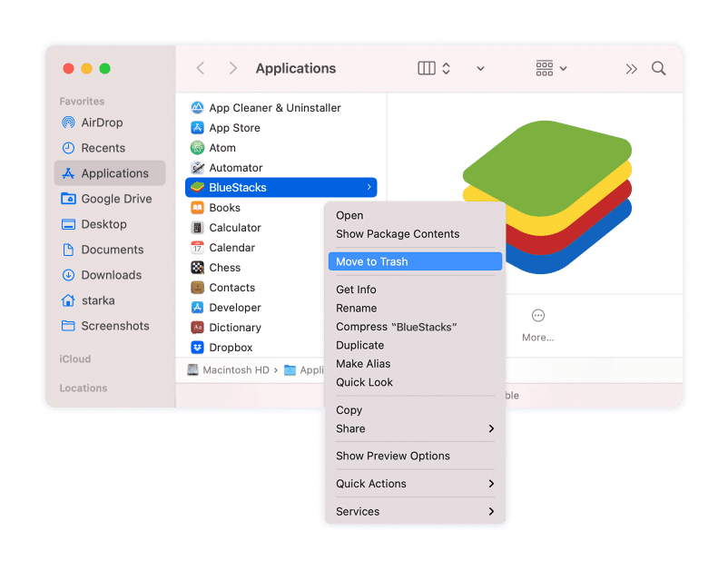Open the More actions ellipsis icon
The width and height of the screenshot is (728, 570).
[x=537, y=316]
